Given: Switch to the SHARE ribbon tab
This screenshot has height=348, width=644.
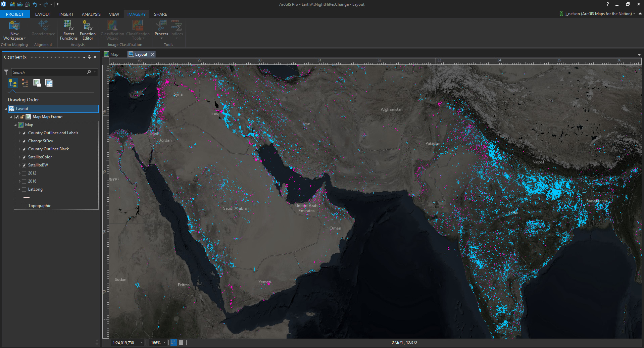Looking at the screenshot, I should [160, 14].
